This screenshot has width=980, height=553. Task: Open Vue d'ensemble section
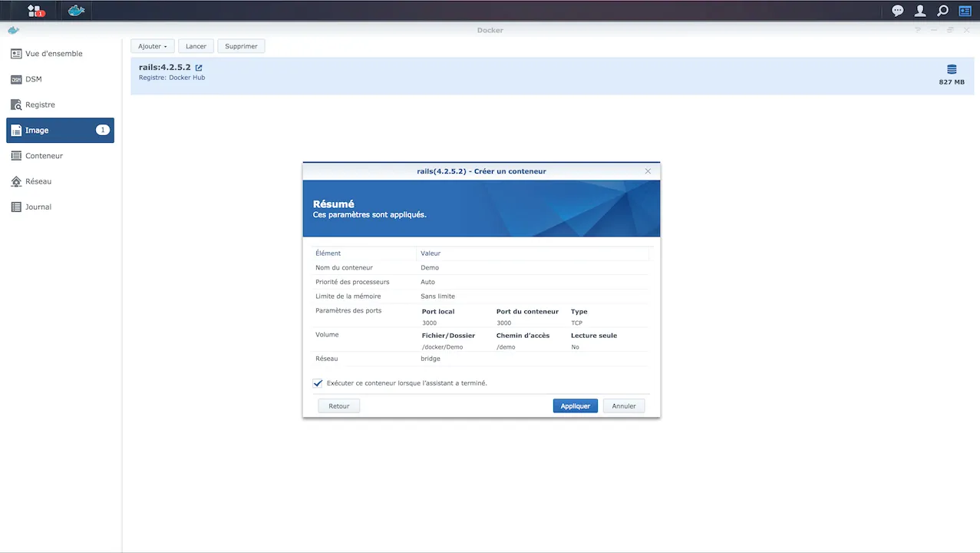pyautogui.click(x=60, y=54)
